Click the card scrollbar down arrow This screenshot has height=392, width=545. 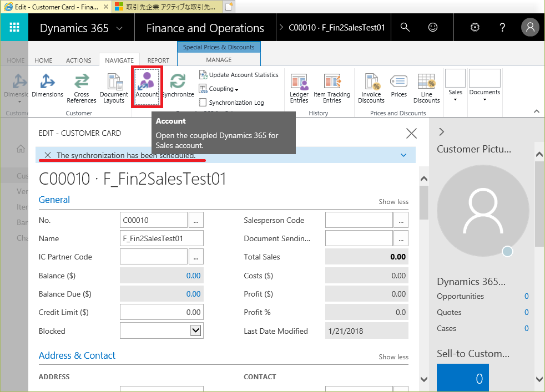pos(423,379)
